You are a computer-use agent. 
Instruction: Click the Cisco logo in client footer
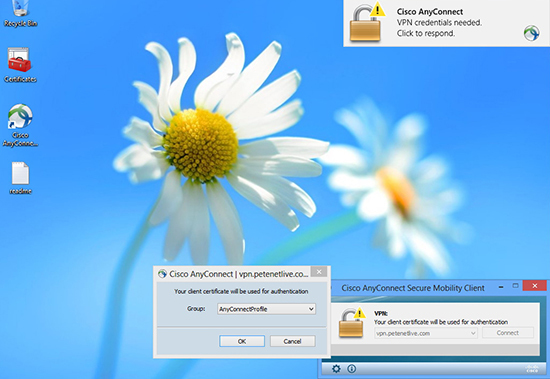coord(532,368)
